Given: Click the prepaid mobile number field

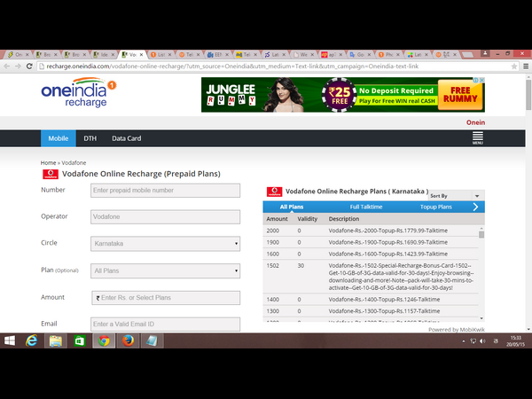Looking at the screenshot, I should pos(165,190).
